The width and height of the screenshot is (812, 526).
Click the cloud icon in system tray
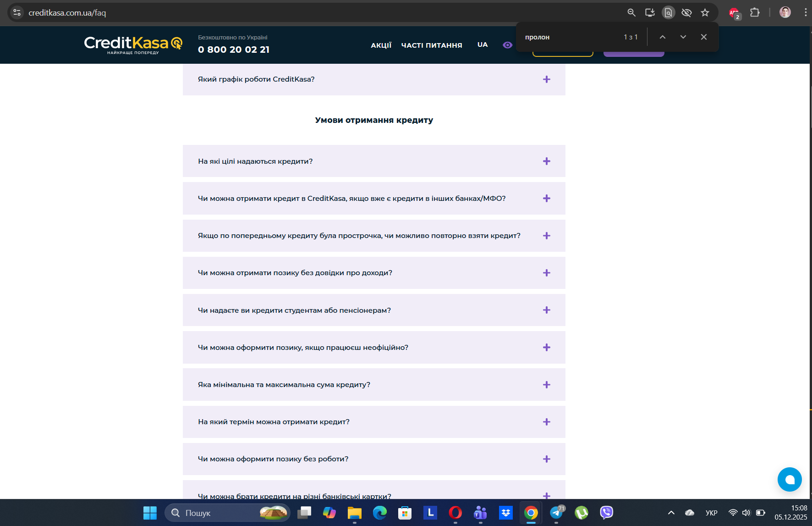pyautogui.click(x=690, y=513)
